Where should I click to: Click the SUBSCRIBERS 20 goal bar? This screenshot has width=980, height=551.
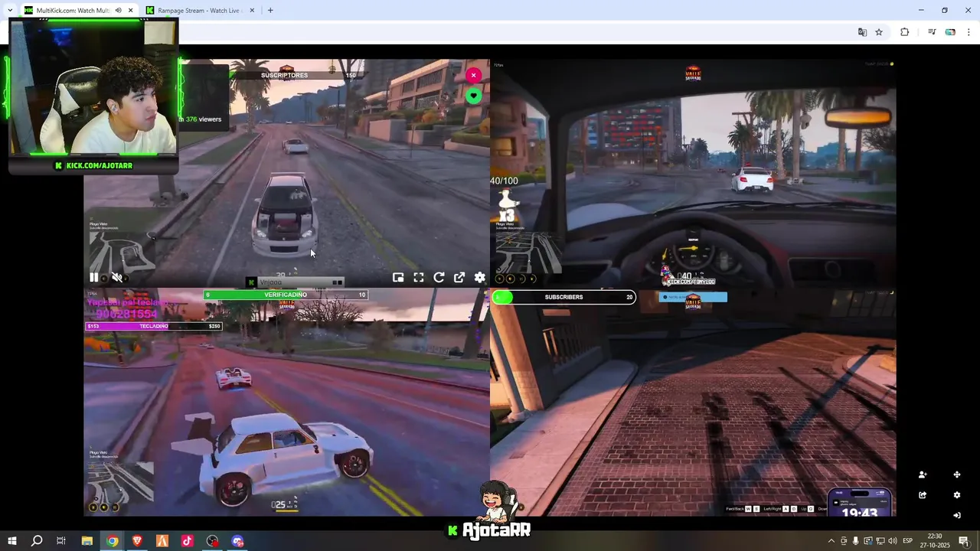(563, 297)
